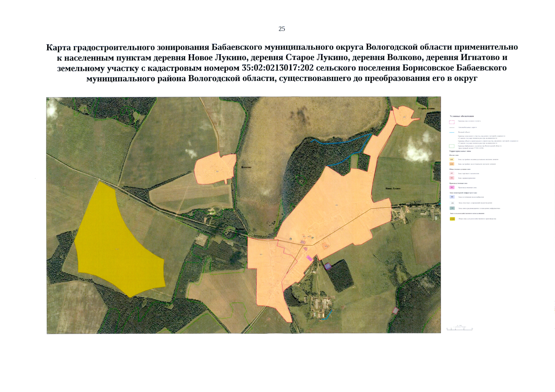Select the magenta production zone on map

point(309,258)
